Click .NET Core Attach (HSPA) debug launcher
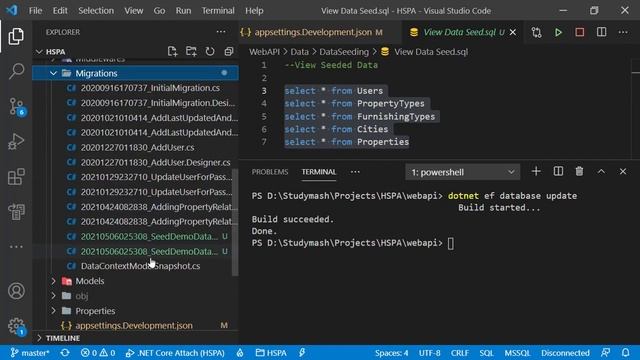 point(175,353)
